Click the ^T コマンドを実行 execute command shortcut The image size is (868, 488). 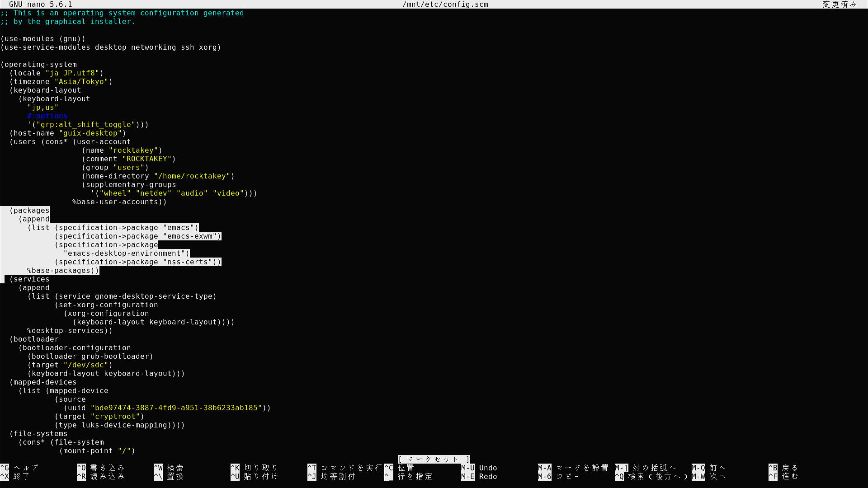[x=345, y=468]
